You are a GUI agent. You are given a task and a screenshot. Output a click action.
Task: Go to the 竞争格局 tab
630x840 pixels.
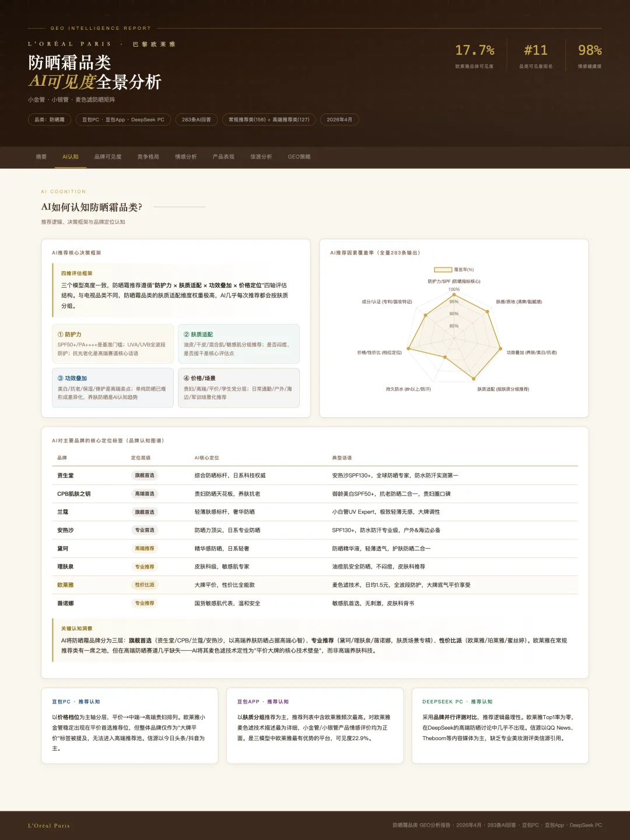pos(148,157)
